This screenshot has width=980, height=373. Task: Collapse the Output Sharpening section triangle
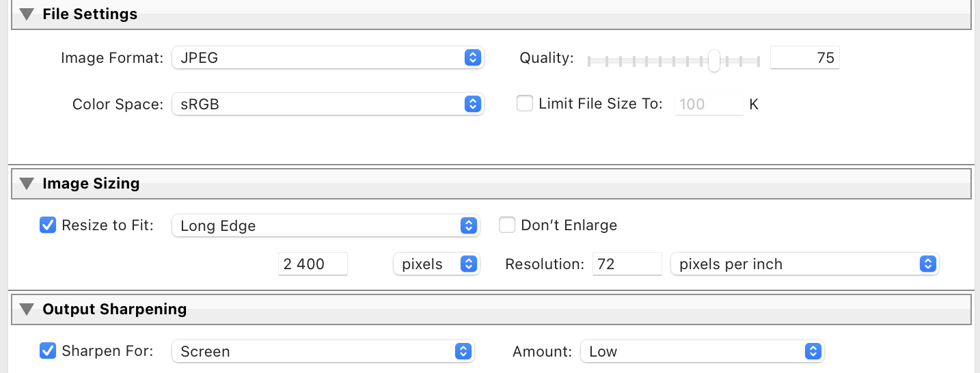[27, 309]
